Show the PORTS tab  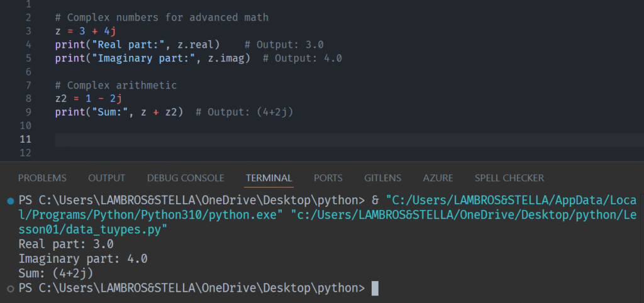pyautogui.click(x=328, y=178)
